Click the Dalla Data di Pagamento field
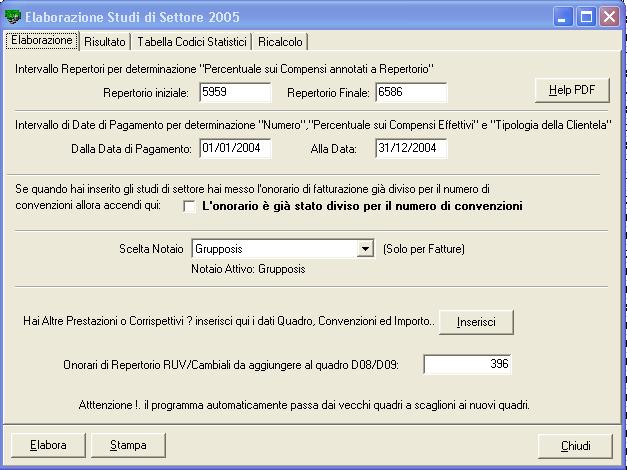 point(235,148)
